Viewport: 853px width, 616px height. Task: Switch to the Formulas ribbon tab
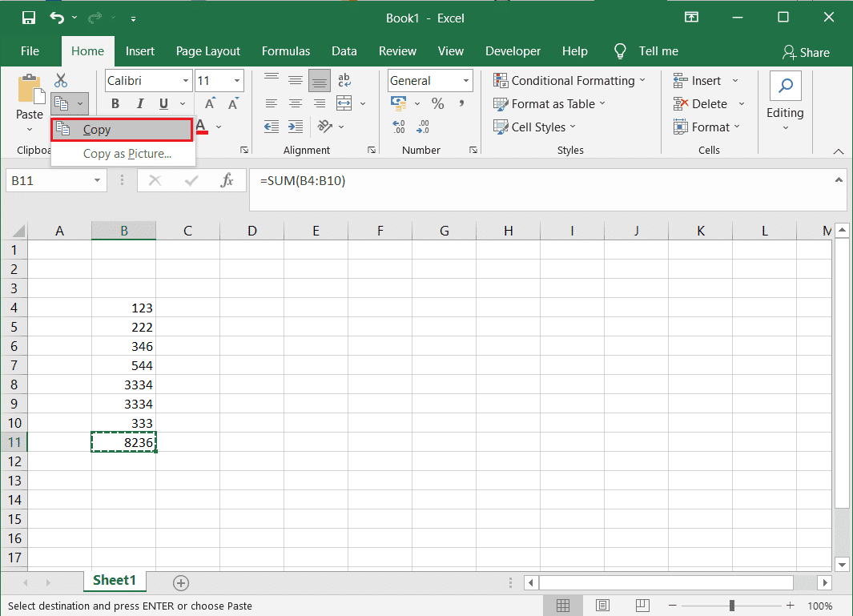click(286, 50)
